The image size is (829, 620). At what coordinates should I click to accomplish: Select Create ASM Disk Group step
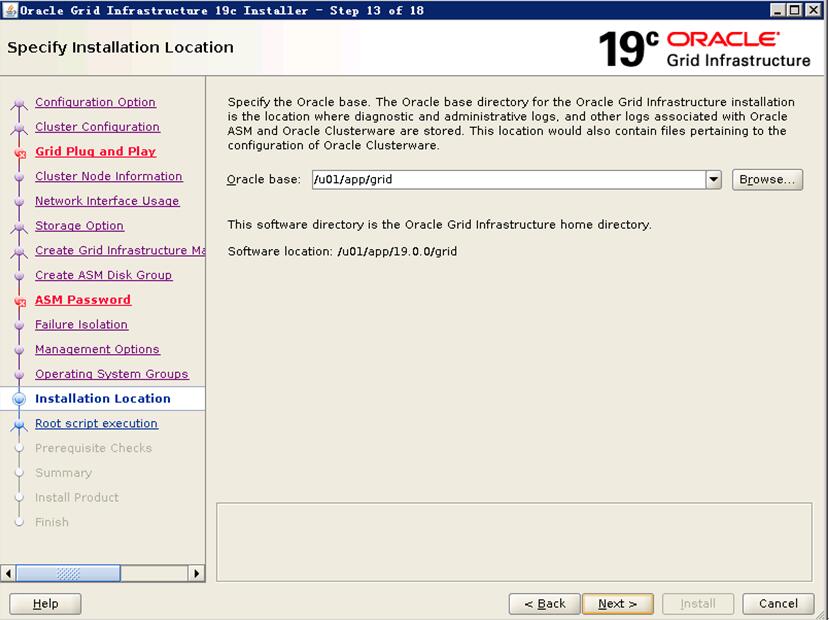pyautogui.click(x=103, y=275)
